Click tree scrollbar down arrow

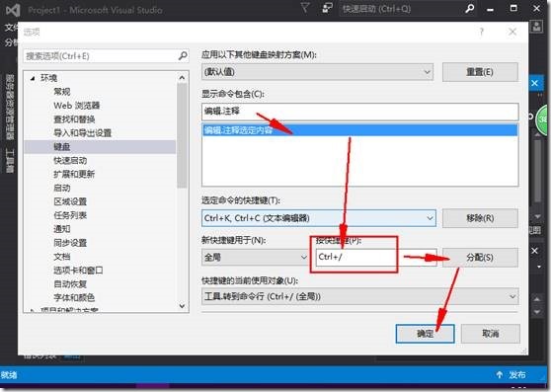182,306
